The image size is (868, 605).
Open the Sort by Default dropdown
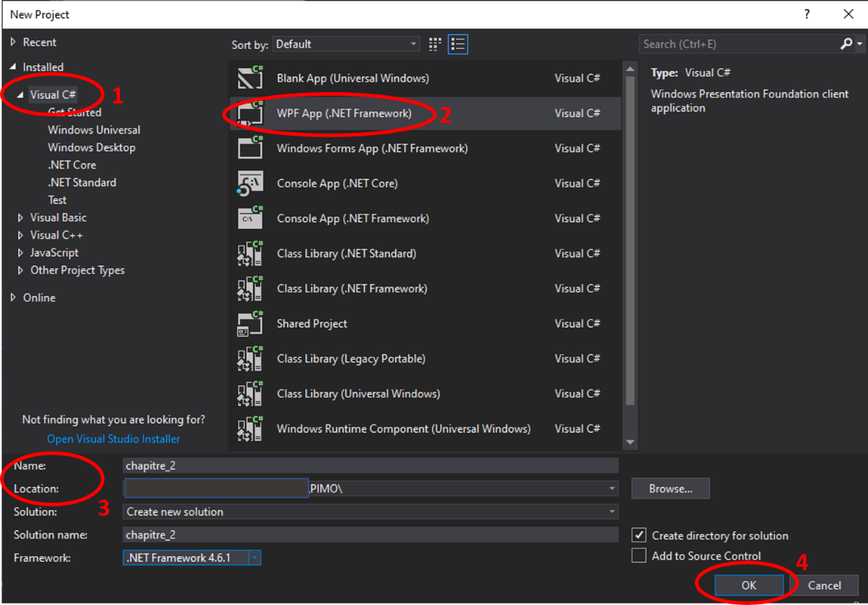click(x=346, y=45)
